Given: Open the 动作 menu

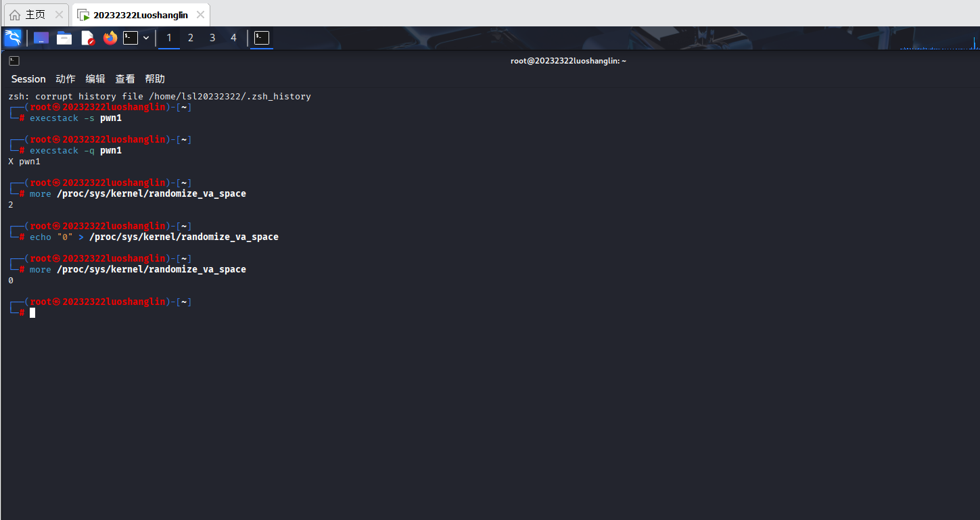Looking at the screenshot, I should pyautogui.click(x=66, y=79).
